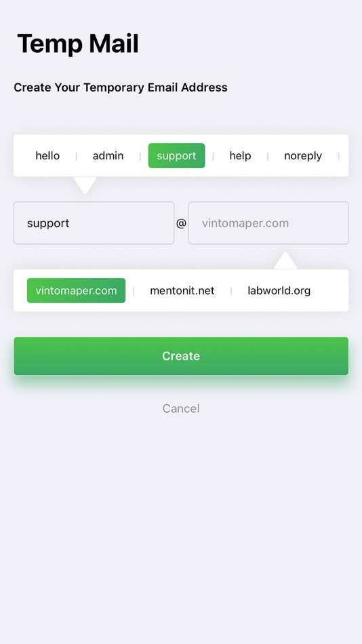Select the hello username suggestion

[47, 156]
